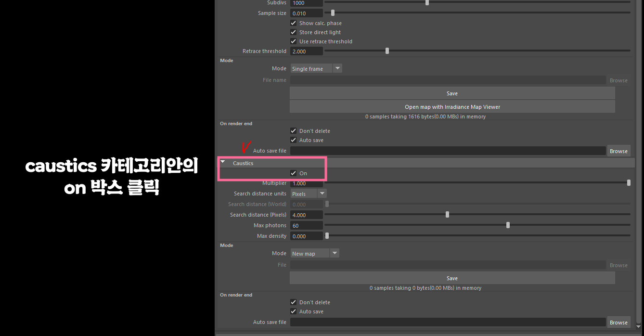Click the Save button under Single frame mode

(452, 93)
